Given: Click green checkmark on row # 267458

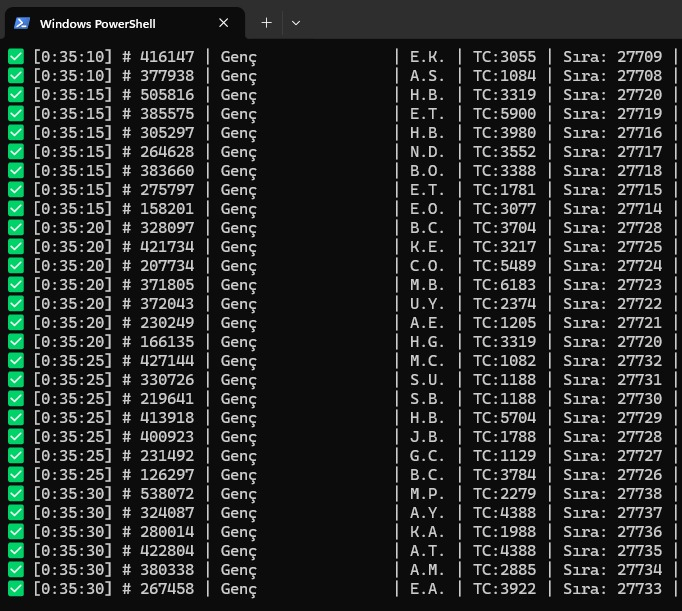Looking at the screenshot, I should pyautogui.click(x=16, y=589).
